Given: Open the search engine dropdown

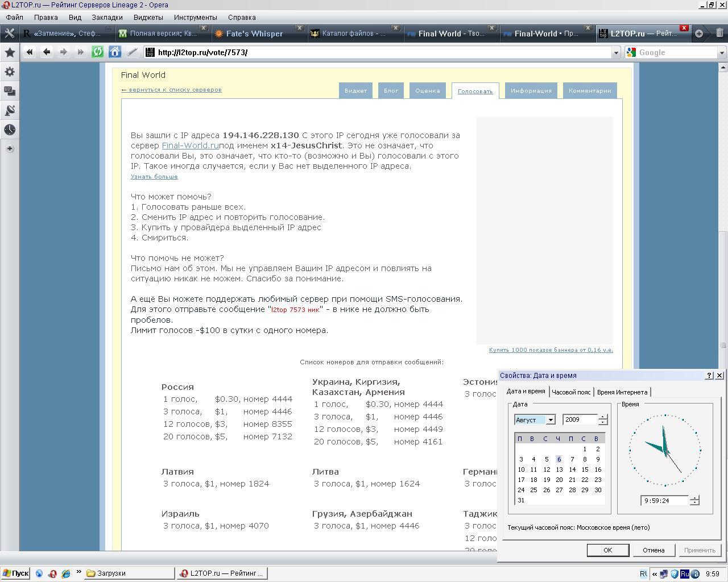Looking at the screenshot, I should pyautogui.click(x=722, y=53).
